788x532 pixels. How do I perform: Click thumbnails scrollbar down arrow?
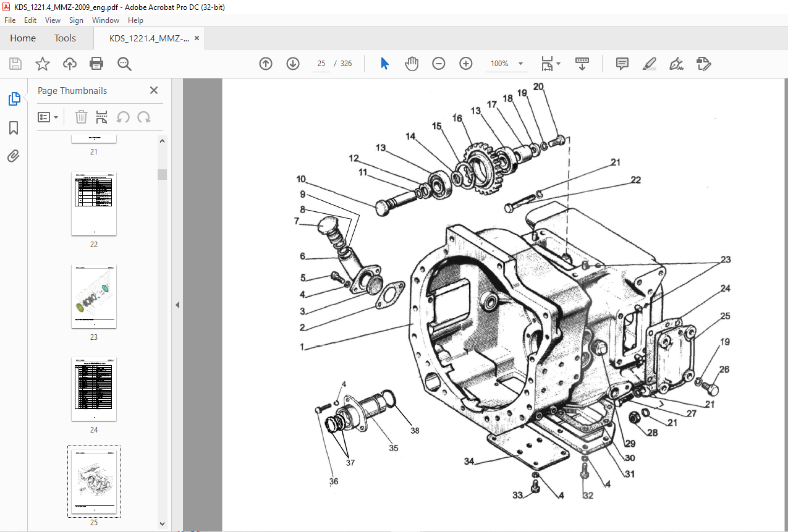tap(162, 523)
